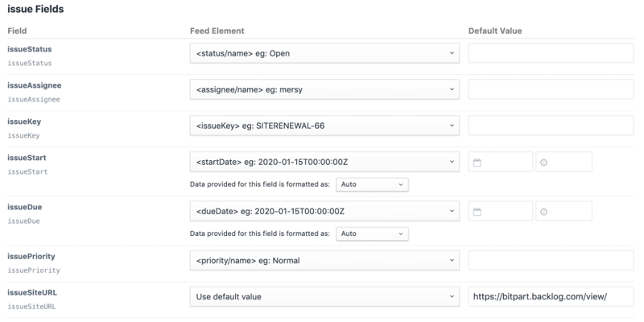
Task: Click the clock icon in issueStart row
Action: (544, 163)
